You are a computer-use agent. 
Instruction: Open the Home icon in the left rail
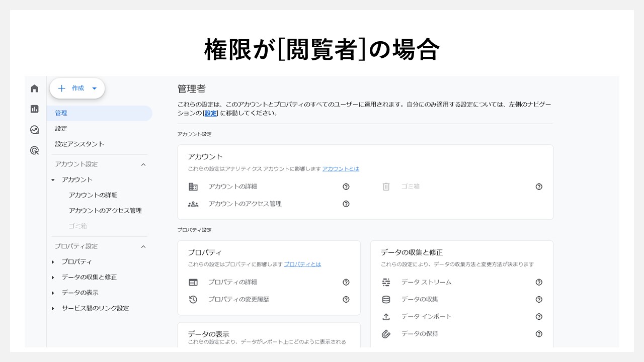[x=34, y=88]
